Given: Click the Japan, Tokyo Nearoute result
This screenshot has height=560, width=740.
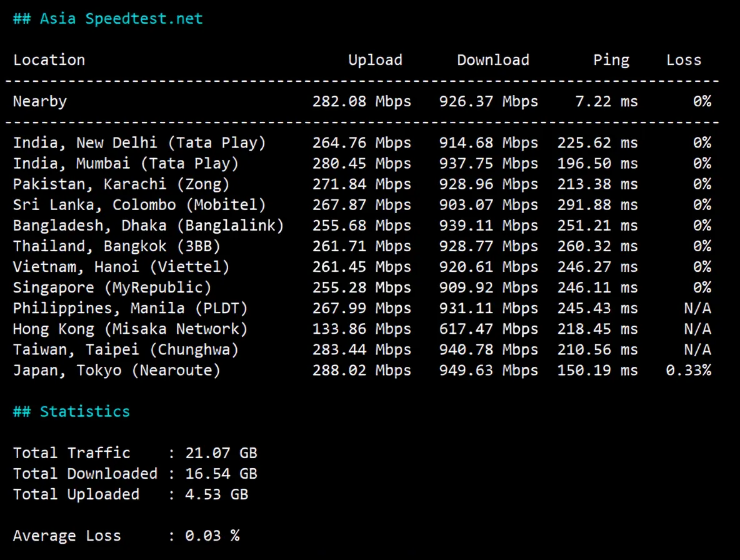Looking at the screenshot, I should click(x=116, y=370).
